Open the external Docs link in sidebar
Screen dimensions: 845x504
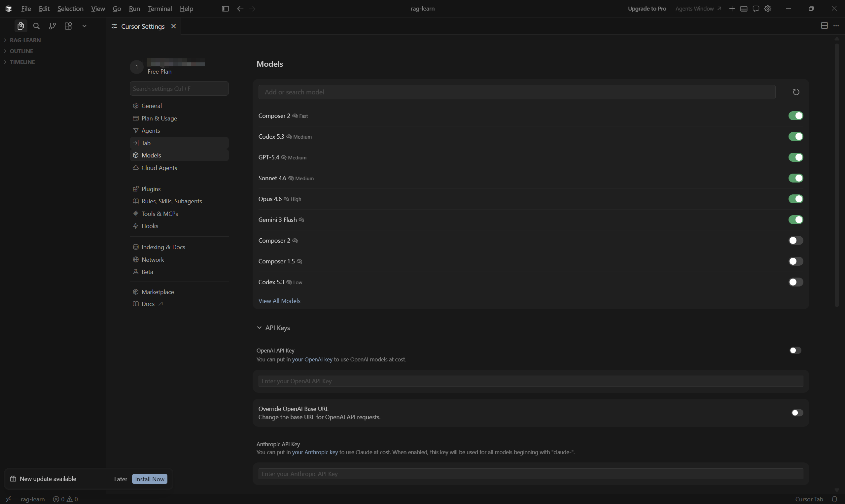click(x=179, y=304)
